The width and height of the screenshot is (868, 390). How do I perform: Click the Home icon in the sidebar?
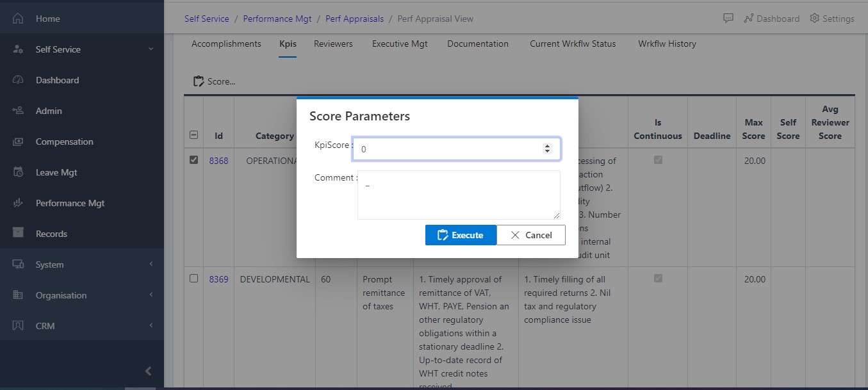(17, 18)
